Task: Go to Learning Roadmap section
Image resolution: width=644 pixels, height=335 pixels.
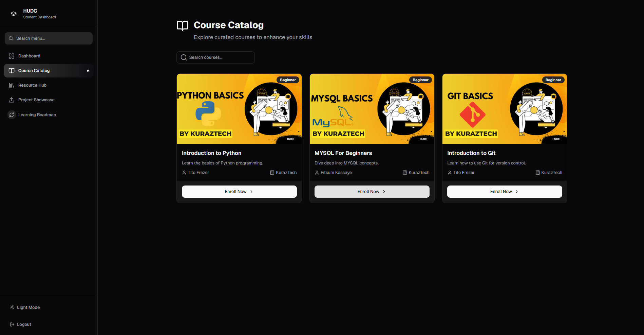Action: click(37, 115)
